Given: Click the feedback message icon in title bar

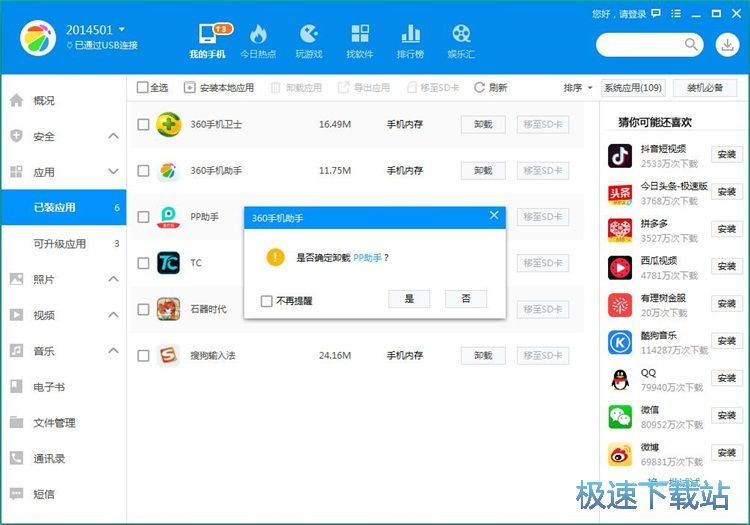Looking at the screenshot, I should click(x=656, y=13).
